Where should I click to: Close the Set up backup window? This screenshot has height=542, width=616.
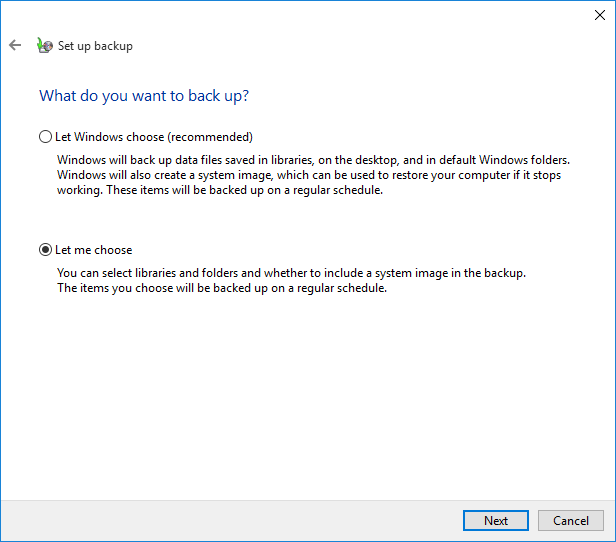point(598,15)
